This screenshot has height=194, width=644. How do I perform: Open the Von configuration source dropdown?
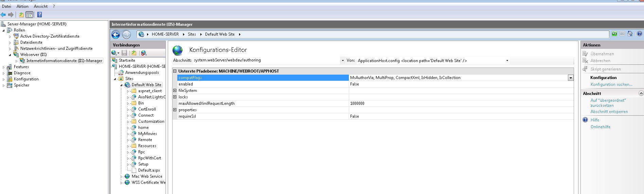pyautogui.click(x=507, y=61)
